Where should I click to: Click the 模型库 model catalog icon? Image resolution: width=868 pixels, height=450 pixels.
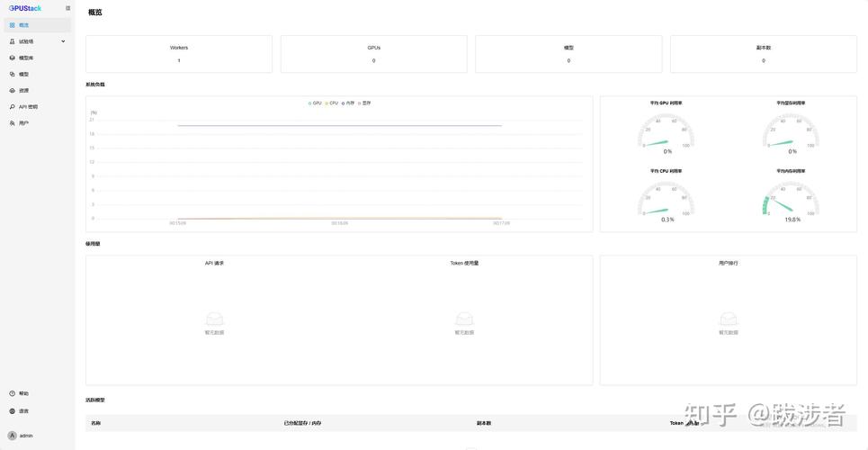click(12, 58)
